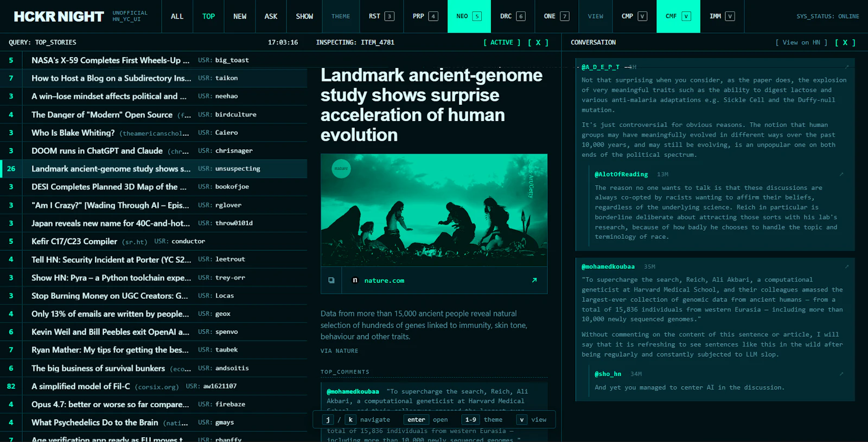Open the nature.com source link
Screen dimensions: 868x442
(x=384, y=281)
